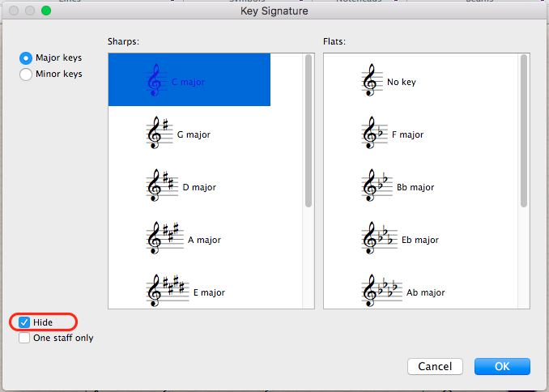The height and width of the screenshot is (392, 549).
Task: Enable the One staff only checkbox
Action: (x=24, y=339)
